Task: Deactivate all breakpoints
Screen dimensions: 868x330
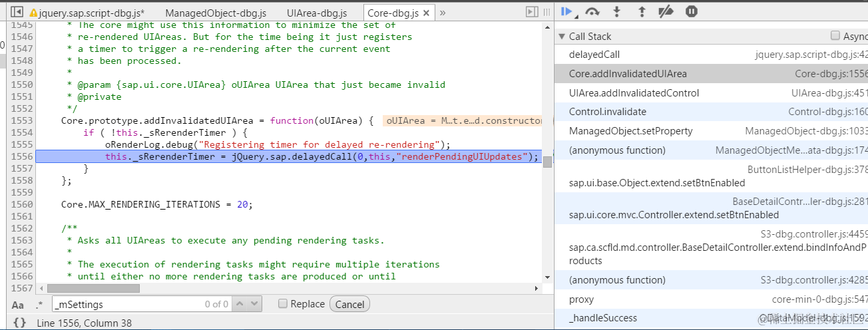Action: click(x=666, y=11)
